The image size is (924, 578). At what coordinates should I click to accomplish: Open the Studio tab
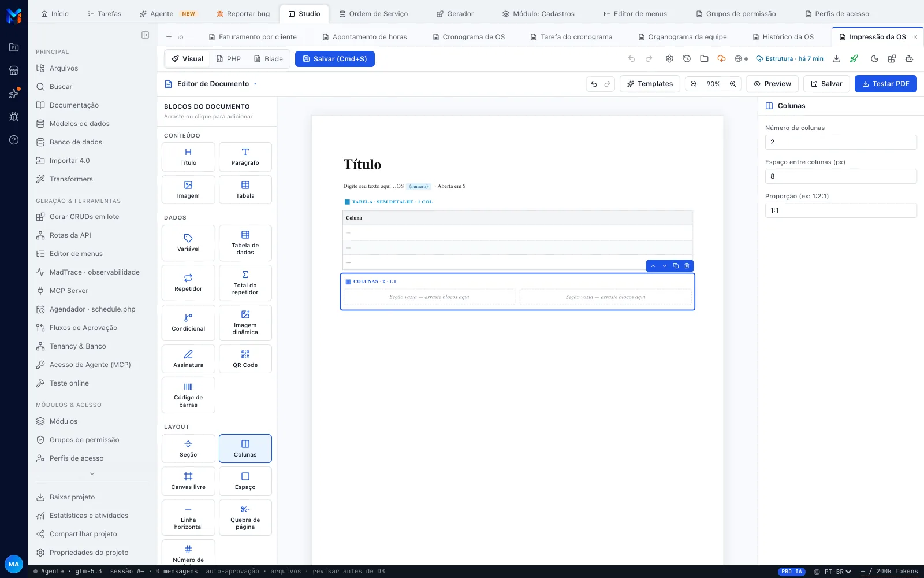click(x=304, y=14)
